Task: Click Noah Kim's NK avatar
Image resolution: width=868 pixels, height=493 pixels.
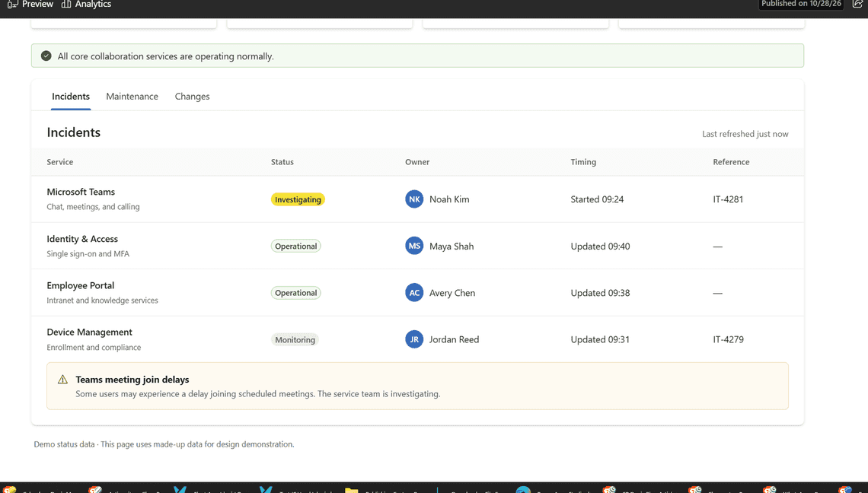Action: click(414, 199)
